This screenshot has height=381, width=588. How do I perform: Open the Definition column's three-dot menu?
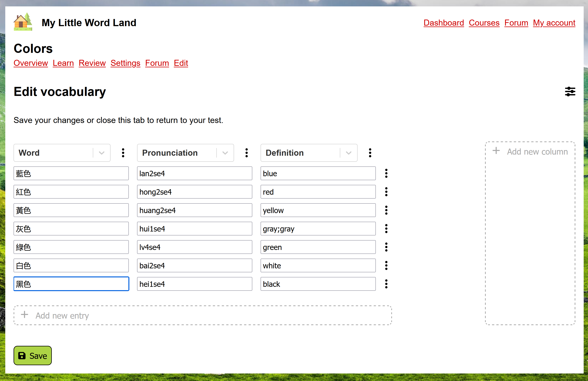pos(370,153)
